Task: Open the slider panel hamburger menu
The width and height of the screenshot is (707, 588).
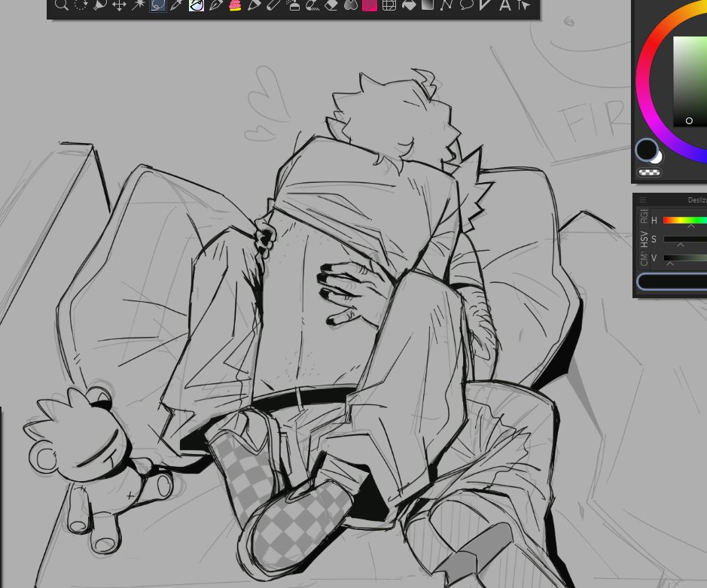Action: point(643,200)
